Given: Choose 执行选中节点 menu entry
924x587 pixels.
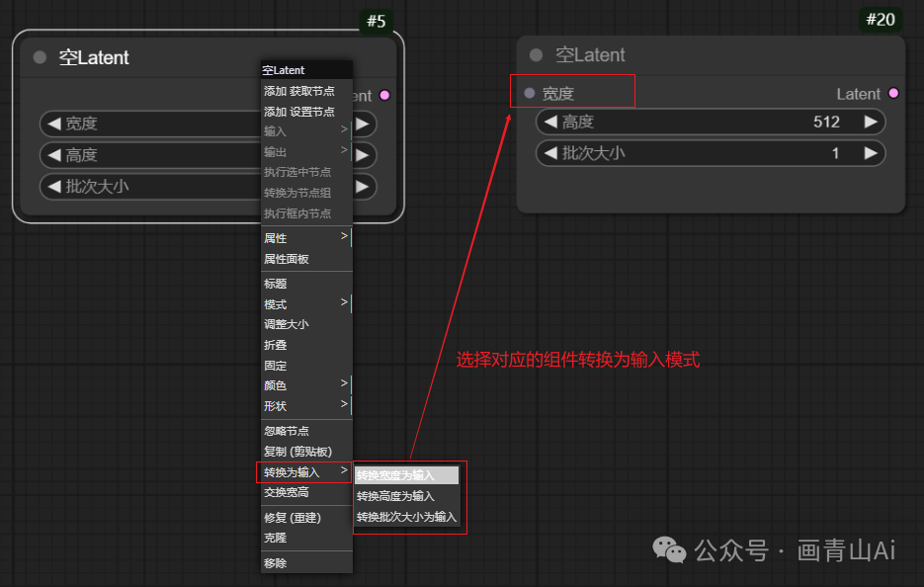Looking at the screenshot, I should tap(306, 172).
